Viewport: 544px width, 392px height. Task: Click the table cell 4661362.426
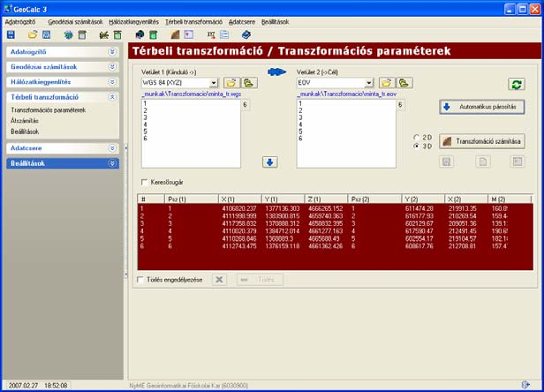[325, 246]
